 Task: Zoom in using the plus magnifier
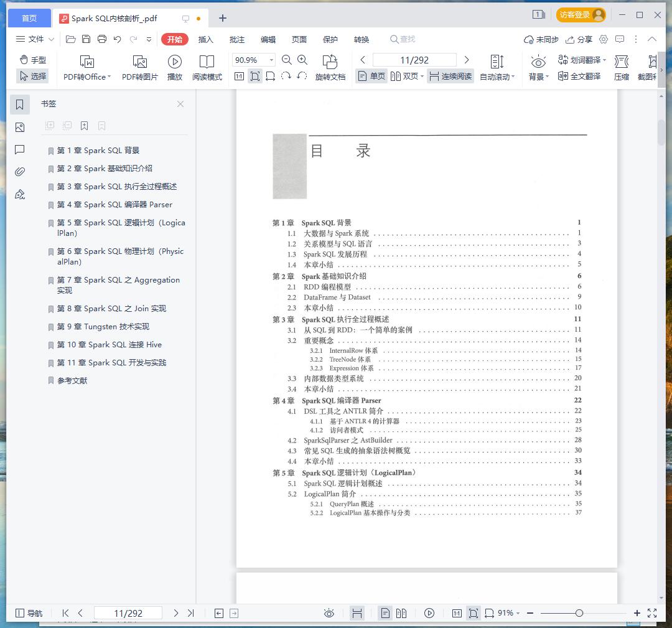(x=302, y=60)
